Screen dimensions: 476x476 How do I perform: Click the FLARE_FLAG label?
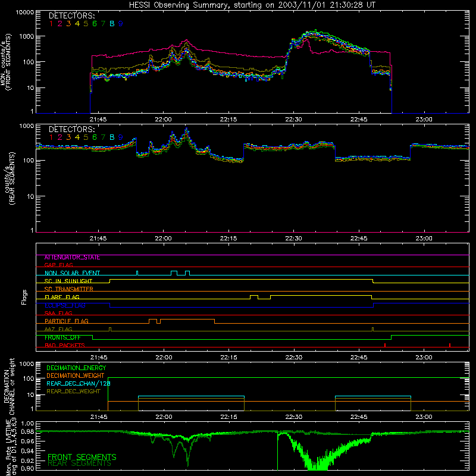[x=62, y=297]
